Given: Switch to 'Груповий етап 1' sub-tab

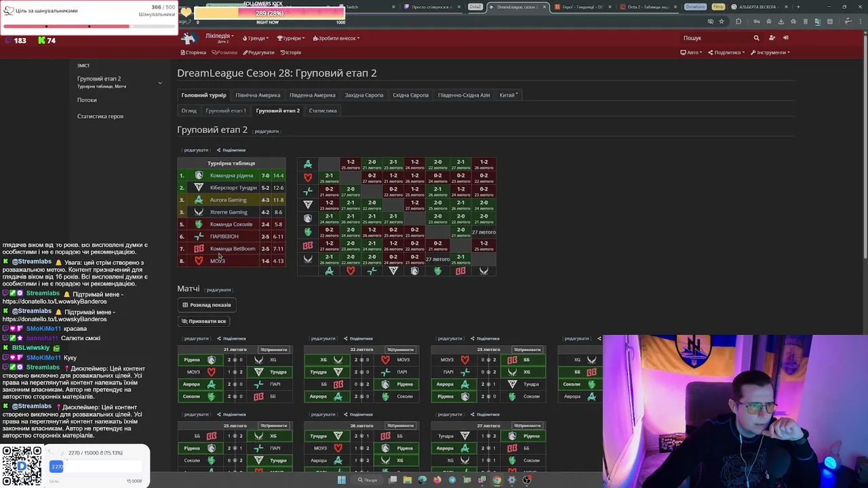Looking at the screenshot, I should (x=226, y=110).
